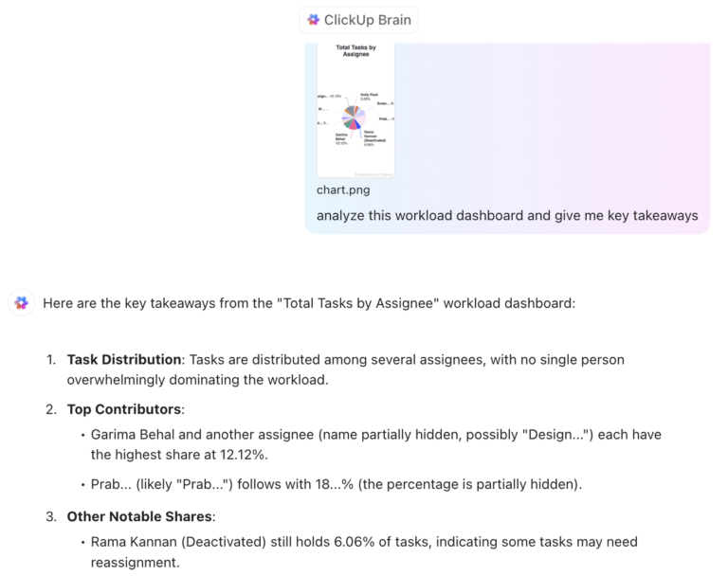Click the ClickUp Brain logo icon in header

pos(314,20)
